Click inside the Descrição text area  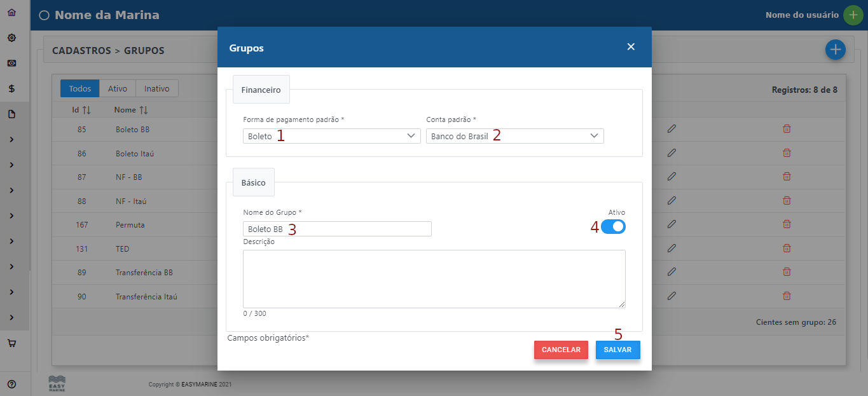(434, 279)
